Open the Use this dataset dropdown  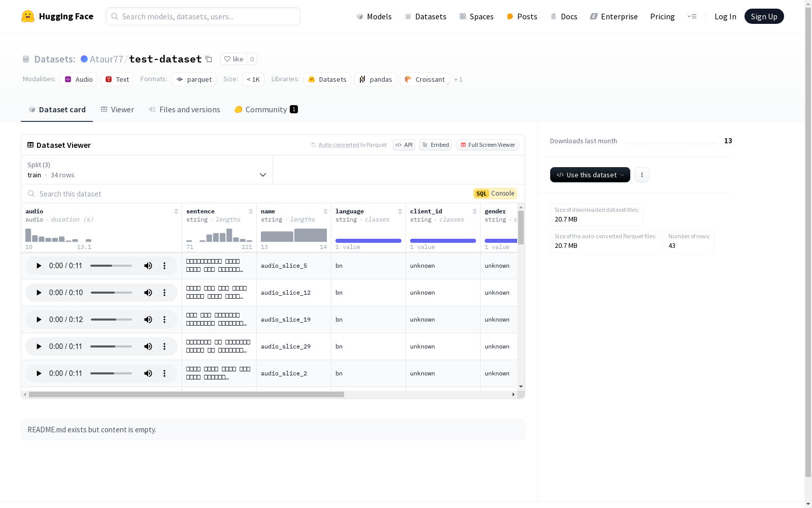[590, 175]
